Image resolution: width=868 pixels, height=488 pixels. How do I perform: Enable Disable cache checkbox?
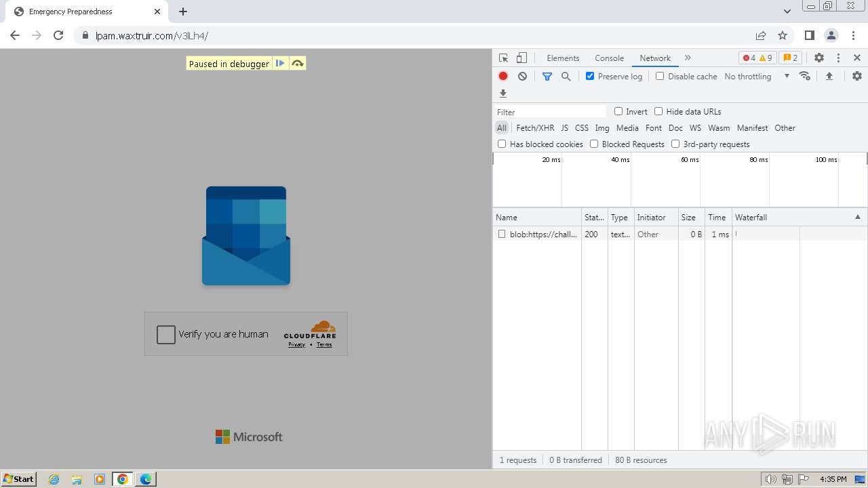(660, 76)
